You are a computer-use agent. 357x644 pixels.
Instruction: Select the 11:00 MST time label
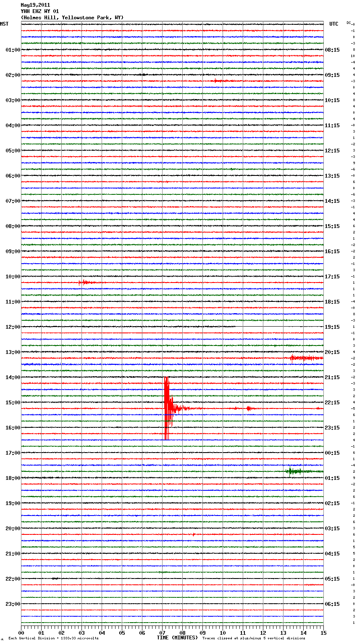coord(13,302)
